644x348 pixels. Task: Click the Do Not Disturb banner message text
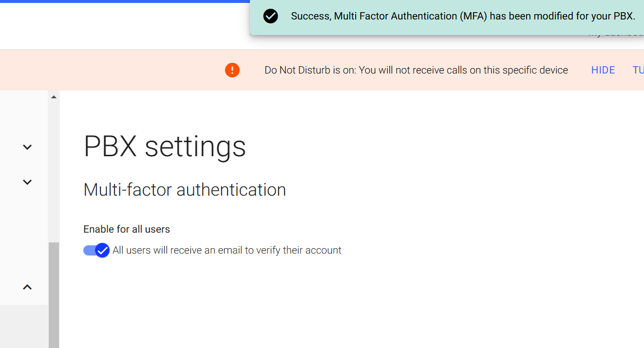pyautogui.click(x=416, y=70)
